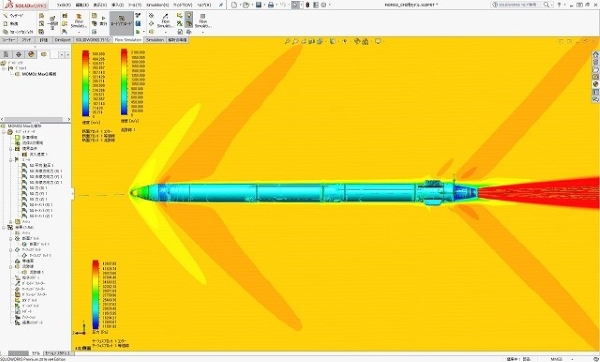
Task: Collapse the Results node in analysis tree
Action: pyautogui.click(x=4, y=227)
